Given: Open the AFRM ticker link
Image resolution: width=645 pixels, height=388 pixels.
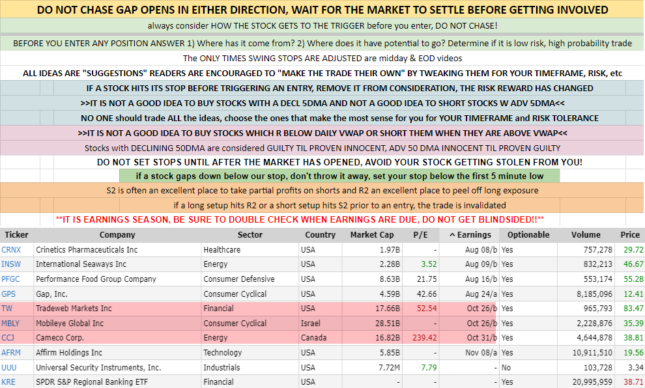Looking at the screenshot, I should (11, 353).
